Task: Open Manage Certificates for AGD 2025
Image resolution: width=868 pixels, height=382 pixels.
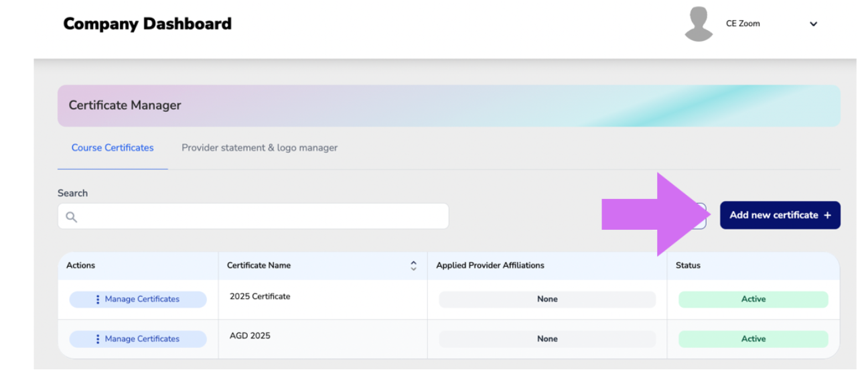Action: (x=138, y=339)
